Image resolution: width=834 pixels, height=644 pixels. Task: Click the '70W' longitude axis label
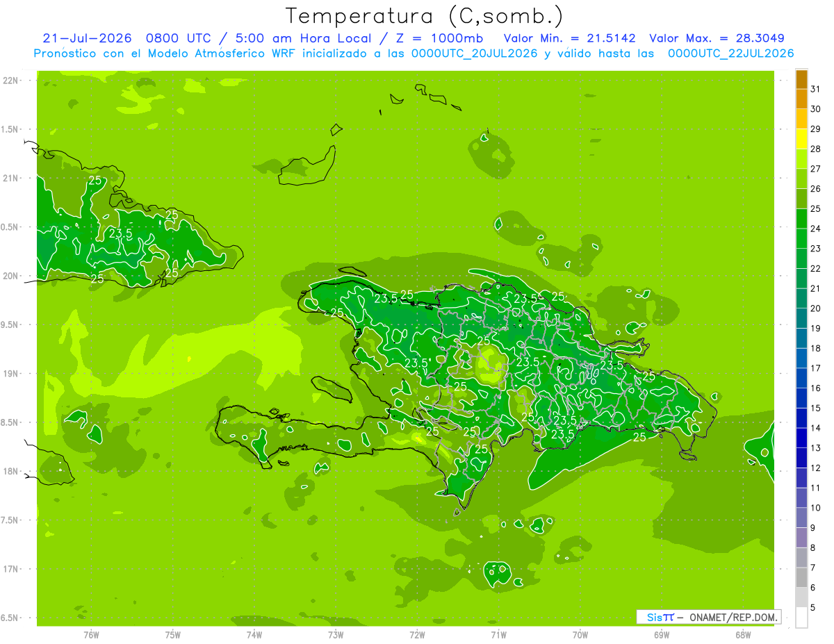tap(580, 634)
